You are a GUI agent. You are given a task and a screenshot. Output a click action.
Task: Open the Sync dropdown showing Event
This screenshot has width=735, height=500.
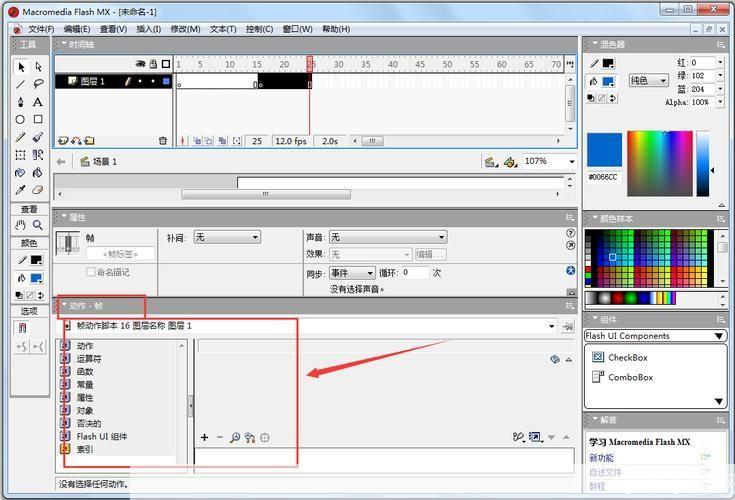pos(352,273)
